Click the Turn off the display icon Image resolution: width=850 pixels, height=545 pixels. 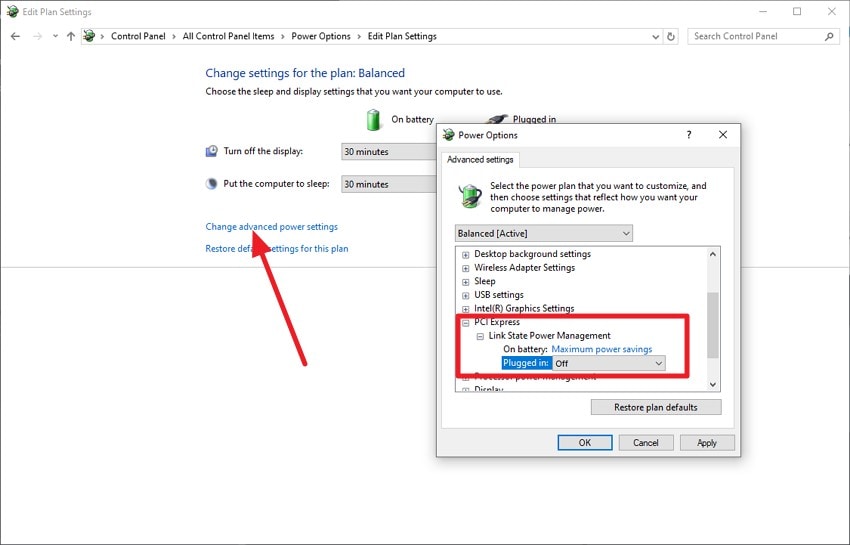(211, 151)
